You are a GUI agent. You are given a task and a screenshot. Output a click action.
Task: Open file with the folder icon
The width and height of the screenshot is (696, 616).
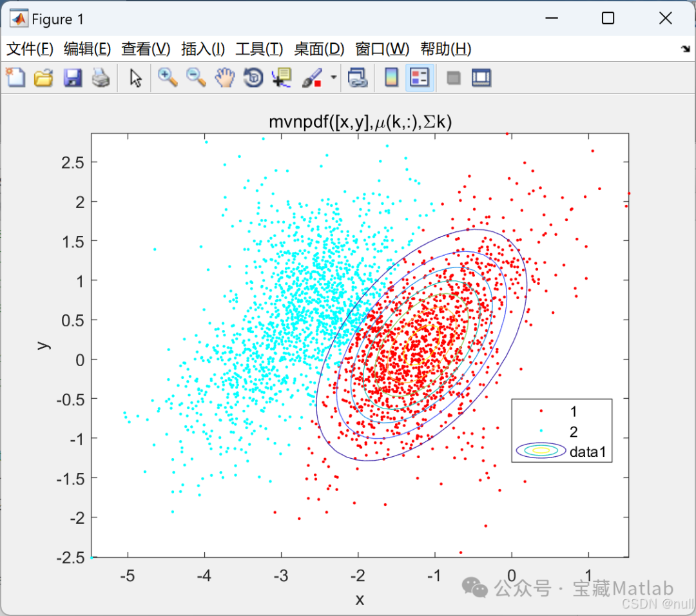(44, 78)
